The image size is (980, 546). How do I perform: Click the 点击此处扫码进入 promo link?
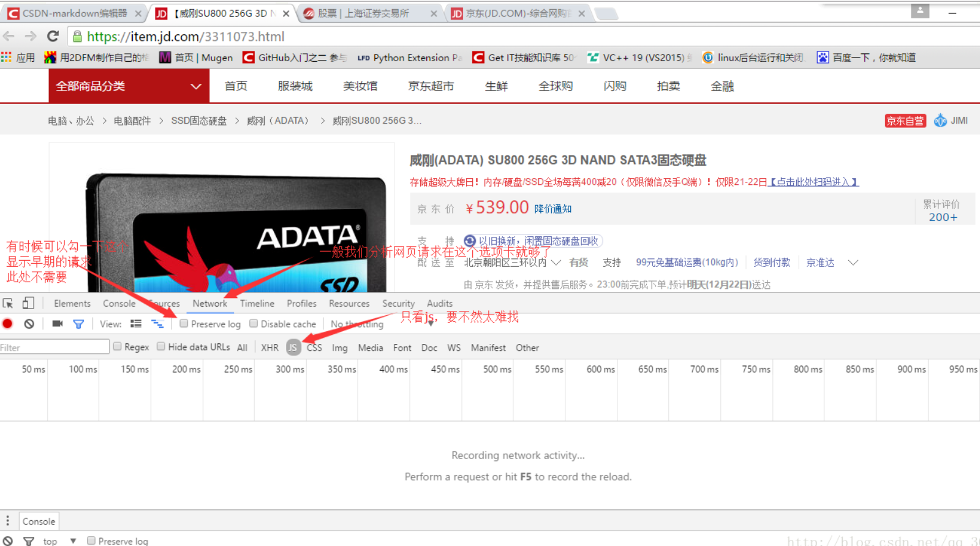pos(814,182)
